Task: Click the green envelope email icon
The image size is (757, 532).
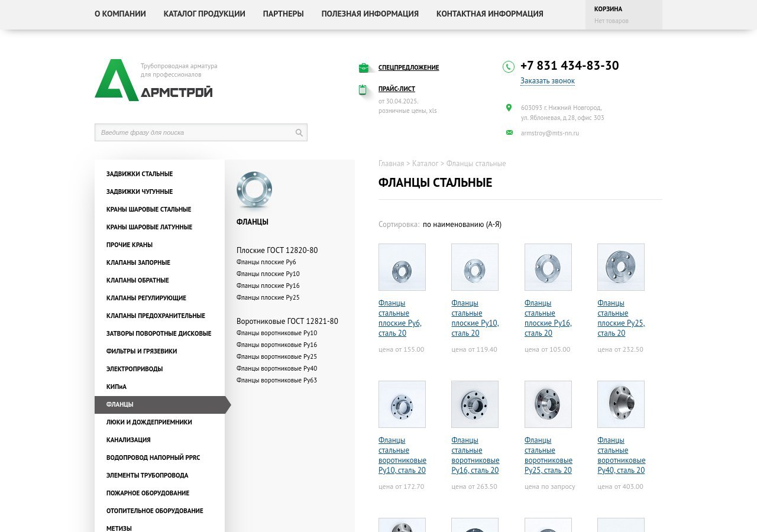Action: [509, 132]
